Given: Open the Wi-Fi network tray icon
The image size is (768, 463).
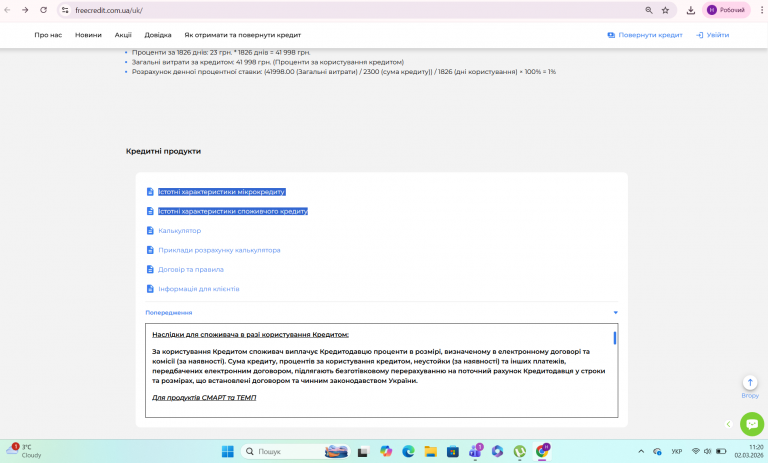Looking at the screenshot, I should point(696,451).
